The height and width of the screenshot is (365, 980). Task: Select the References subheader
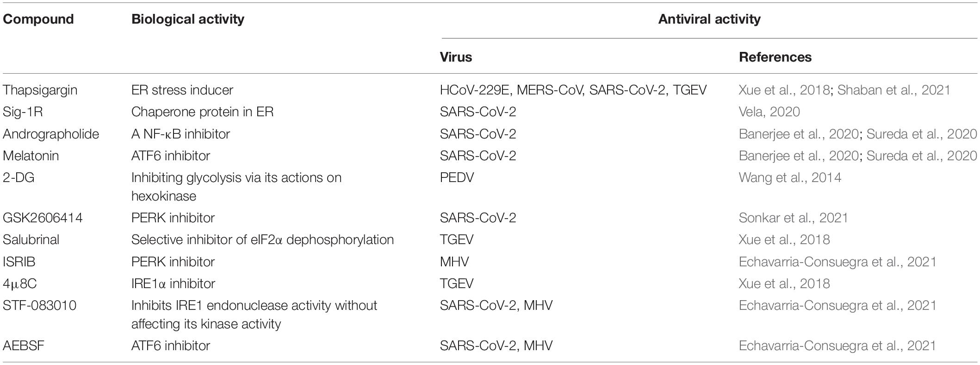775,57
